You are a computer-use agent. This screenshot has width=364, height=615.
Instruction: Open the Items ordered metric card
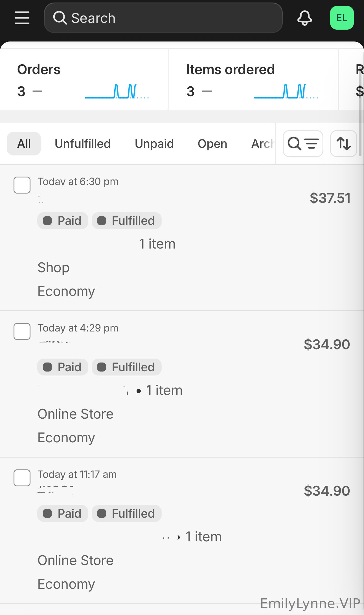pyautogui.click(x=230, y=70)
